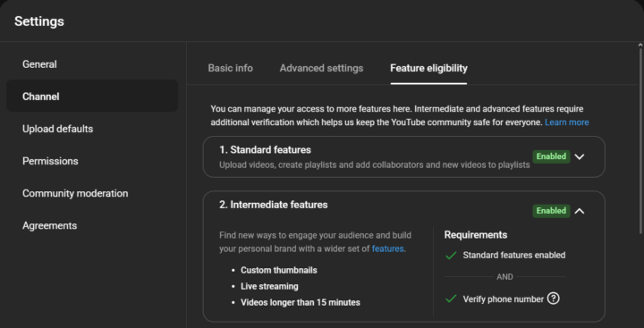644x328 pixels.
Task: Expand the Standard features section chevron
Action: tap(580, 156)
